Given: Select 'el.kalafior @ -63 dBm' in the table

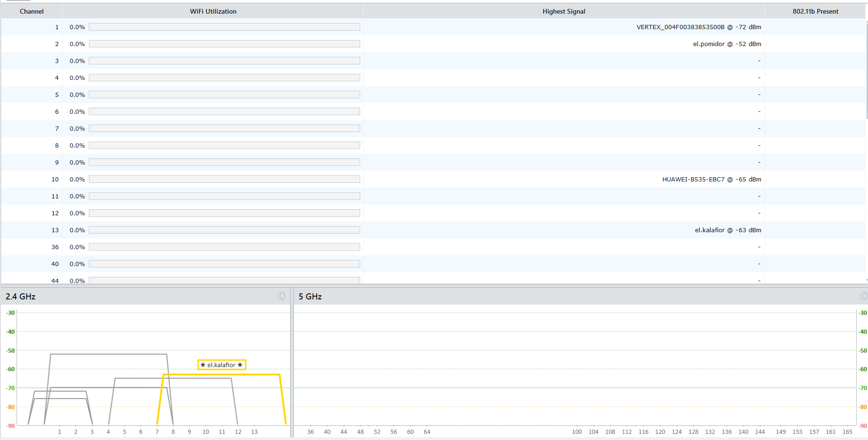Looking at the screenshot, I should click(728, 230).
